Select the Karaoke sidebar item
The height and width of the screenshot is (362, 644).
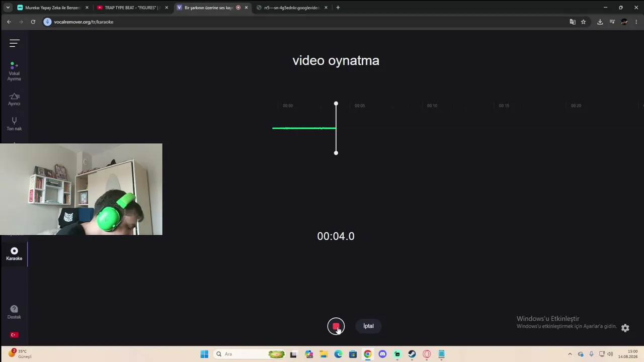point(14,254)
